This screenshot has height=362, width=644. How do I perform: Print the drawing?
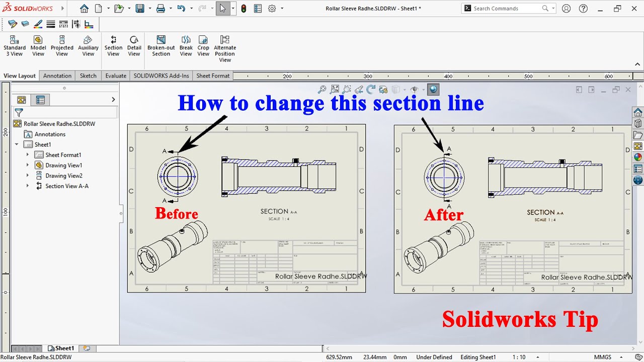(x=160, y=9)
